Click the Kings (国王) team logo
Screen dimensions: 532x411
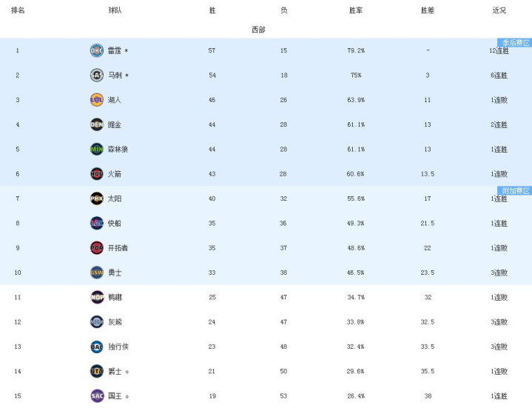(x=97, y=395)
